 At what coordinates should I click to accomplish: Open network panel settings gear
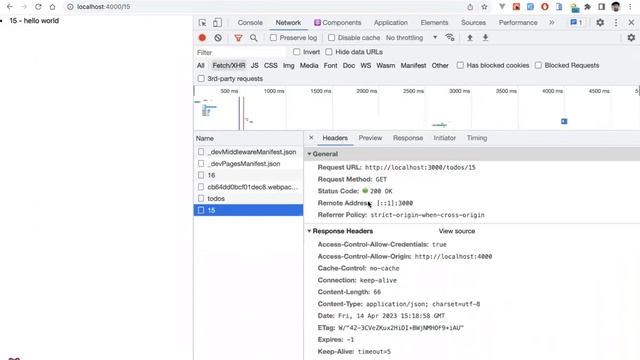tap(631, 38)
